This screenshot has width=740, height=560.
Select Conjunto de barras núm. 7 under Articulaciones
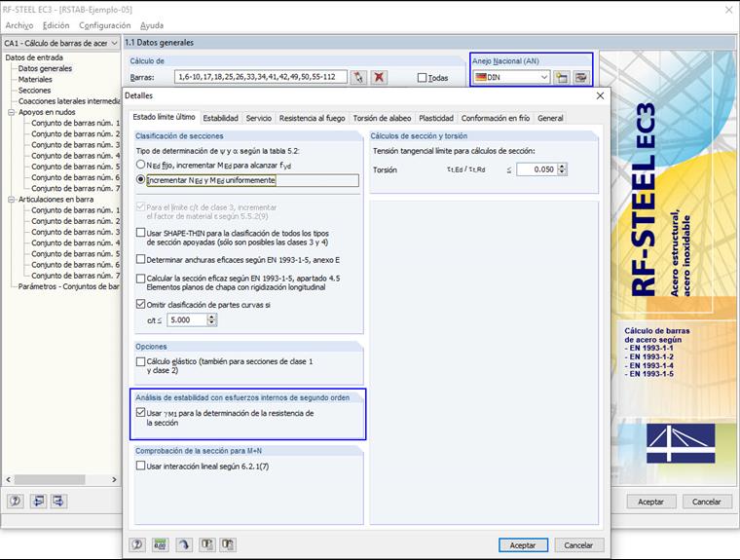click(76, 276)
